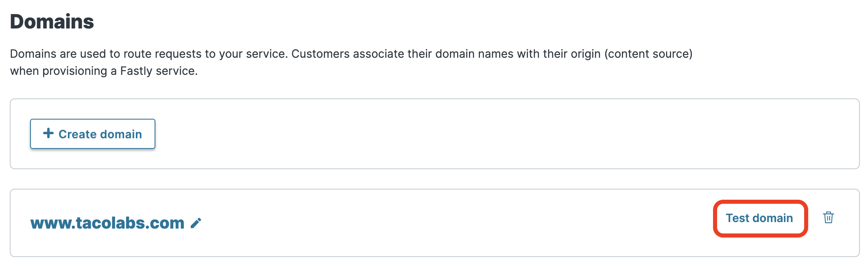
Task: Click the plus symbol on the domain creation button
Action: pos(49,133)
